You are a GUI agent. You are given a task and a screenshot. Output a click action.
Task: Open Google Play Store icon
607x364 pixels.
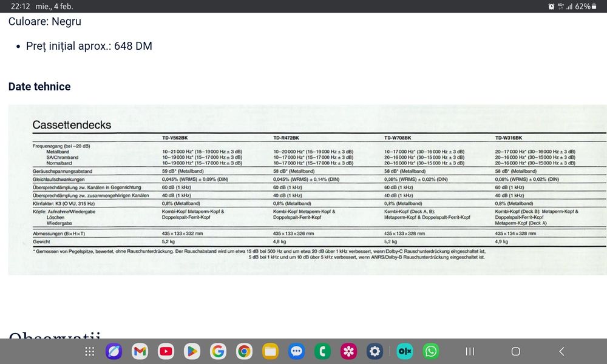[x=192, y=351]
